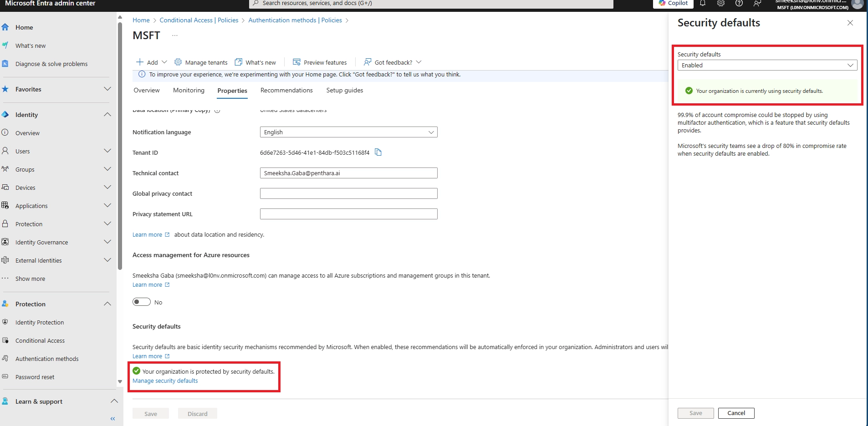Close the Security defaults panel
This screenshot has width=868, height=426.
(850, 23)
